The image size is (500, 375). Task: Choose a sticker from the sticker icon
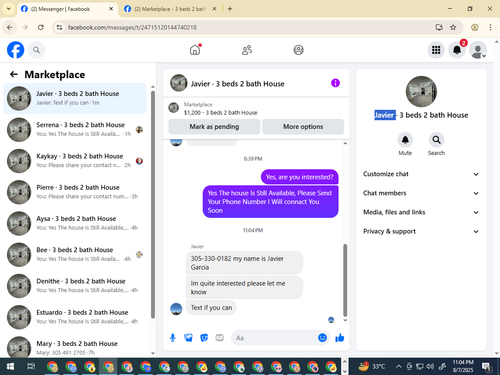[204, 338]
